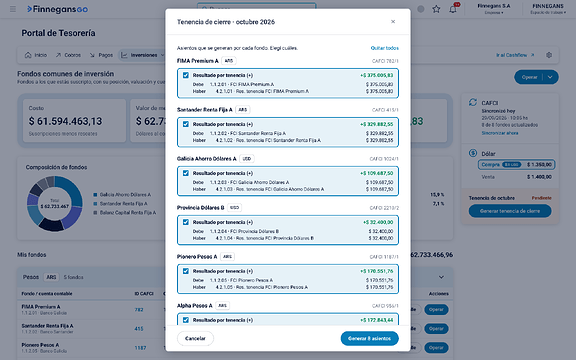This screenshot has height=360, width=576.
Task: Uncheck Pionero Pesos A resultado checkbox
Action: pyautogui.click(x=186, y=271)
